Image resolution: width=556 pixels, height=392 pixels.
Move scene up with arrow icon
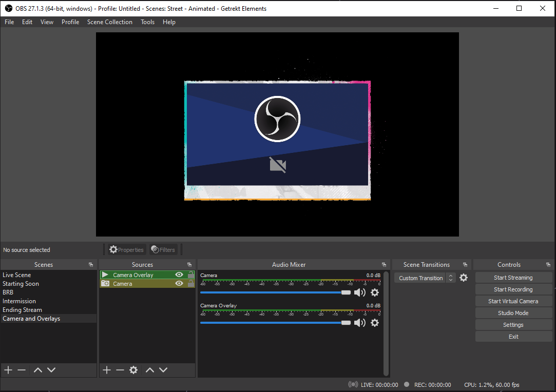37,370
